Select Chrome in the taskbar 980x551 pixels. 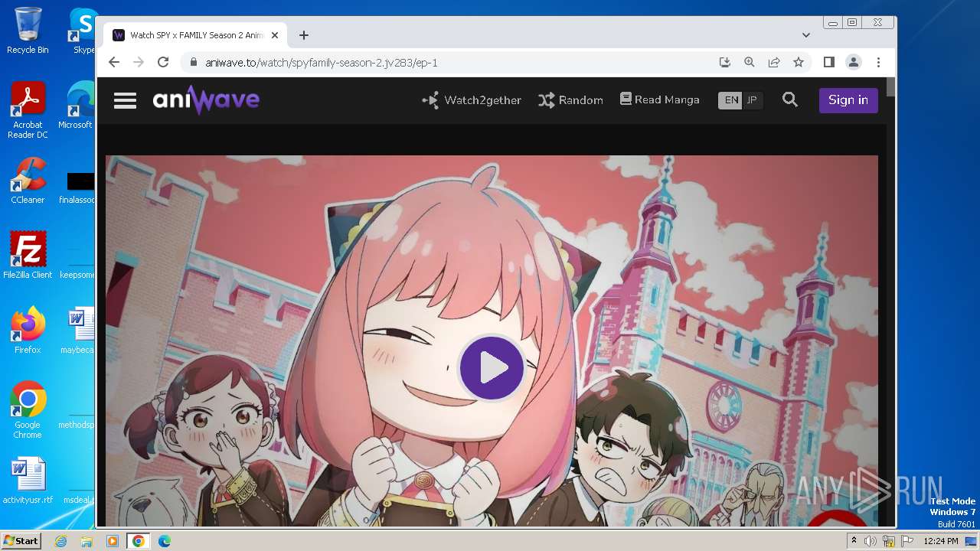pos(139,541)
